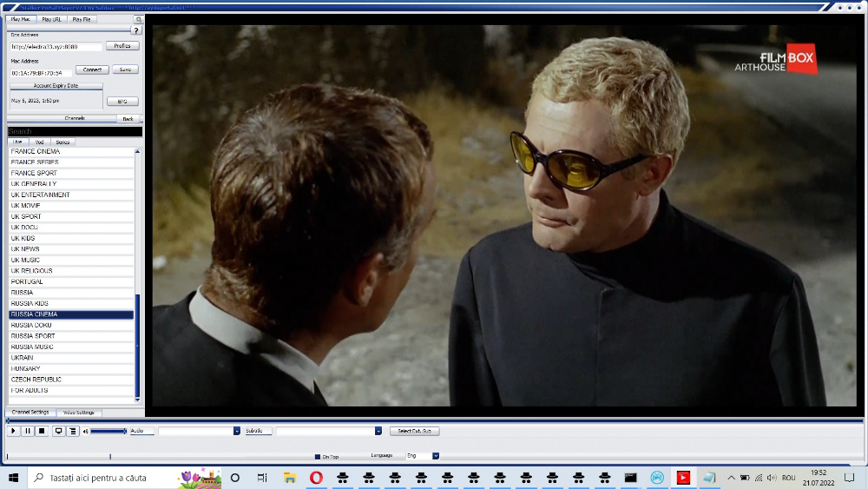
Task: Open the notification center icon
Action: click(850, 478)
